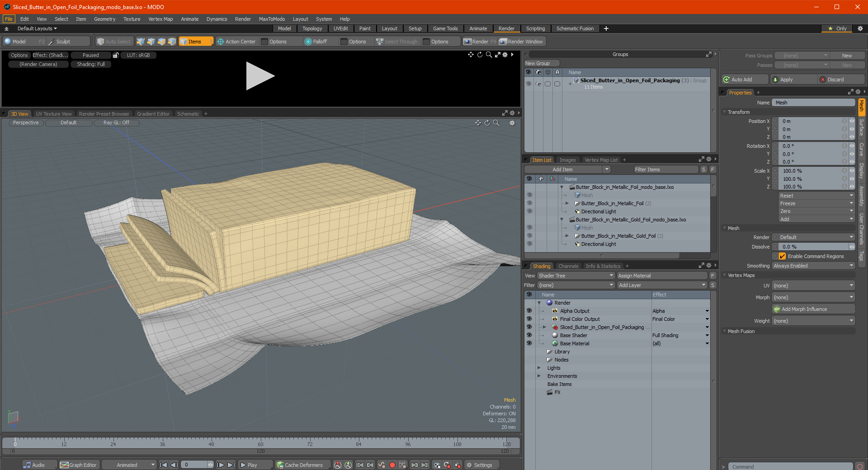868x470 pixels.
Task: Click the Name field containing Mesh
Action: 813,103
